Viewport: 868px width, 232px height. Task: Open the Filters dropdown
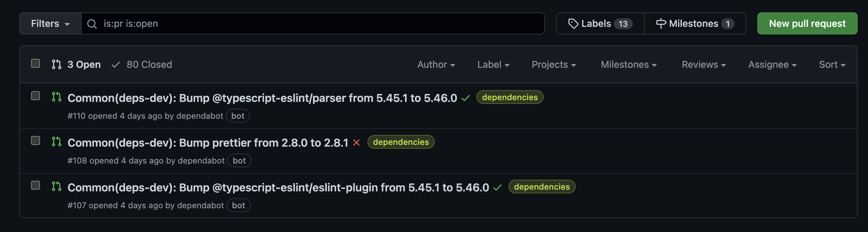[x=50, y=24]
